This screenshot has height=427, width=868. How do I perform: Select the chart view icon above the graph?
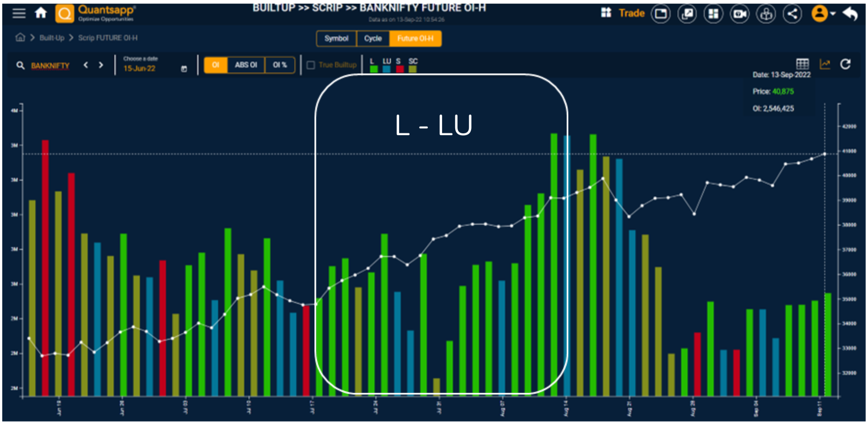(x=825, y=65)
